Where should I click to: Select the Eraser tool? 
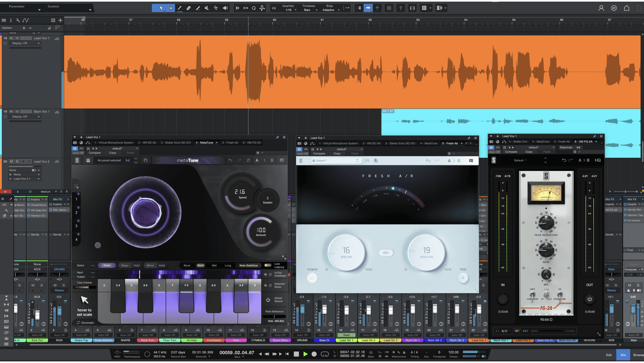coord(189,8)
